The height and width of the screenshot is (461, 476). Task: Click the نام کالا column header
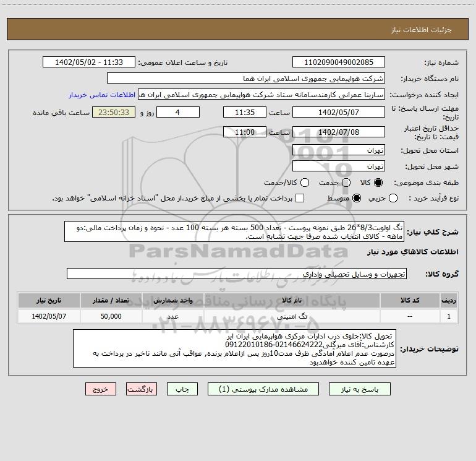tap(292, 300)
